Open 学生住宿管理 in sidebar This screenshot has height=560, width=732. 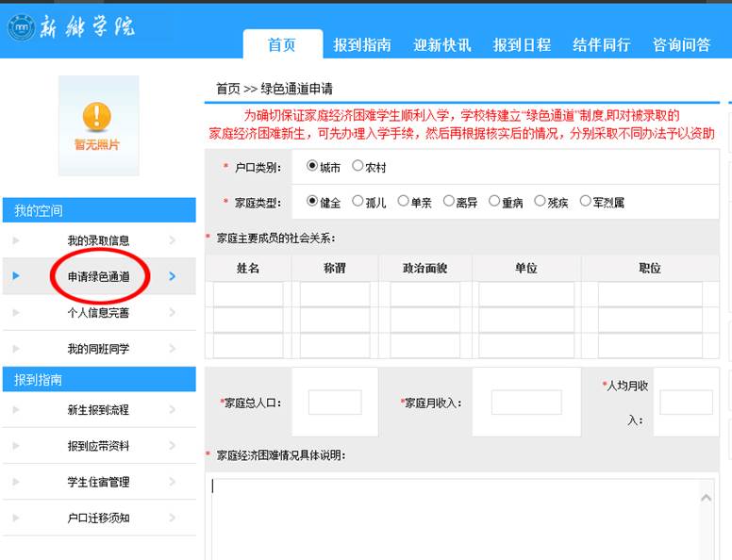pos(98,482)
